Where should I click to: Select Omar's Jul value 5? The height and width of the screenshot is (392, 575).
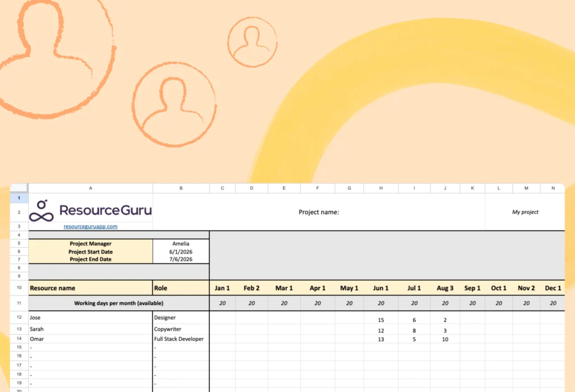(414, 339)
